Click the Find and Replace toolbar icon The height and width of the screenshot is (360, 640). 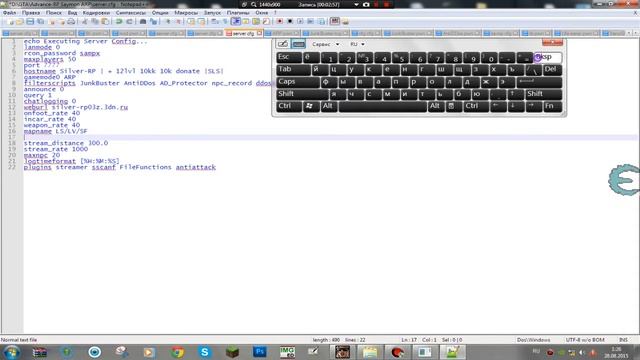(153, 21)
